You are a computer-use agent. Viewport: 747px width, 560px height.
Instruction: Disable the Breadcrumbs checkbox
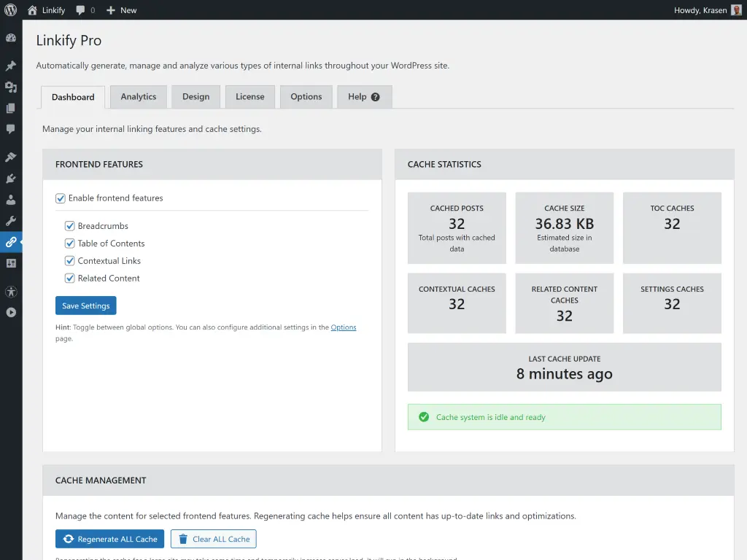pyautogui.click(x=69, y=225)
